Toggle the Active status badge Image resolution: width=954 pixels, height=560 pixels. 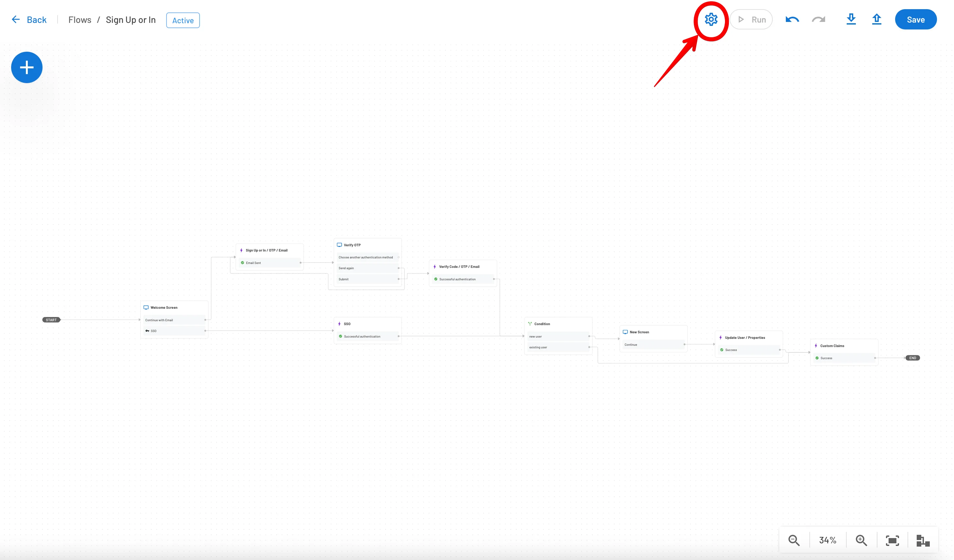click(x=183, y=19)
